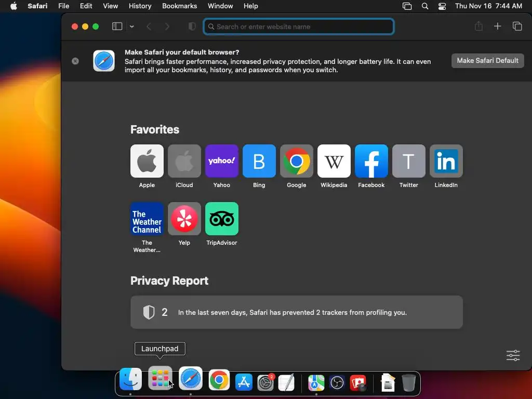Open System Settings from the Dock

[265, 383]
